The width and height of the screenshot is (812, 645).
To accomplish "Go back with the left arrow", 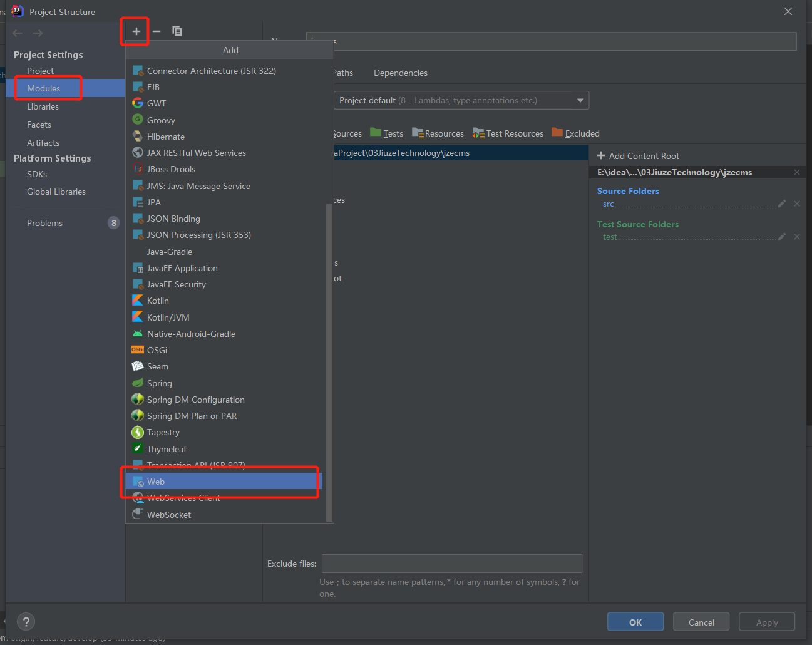I will 18,33.
